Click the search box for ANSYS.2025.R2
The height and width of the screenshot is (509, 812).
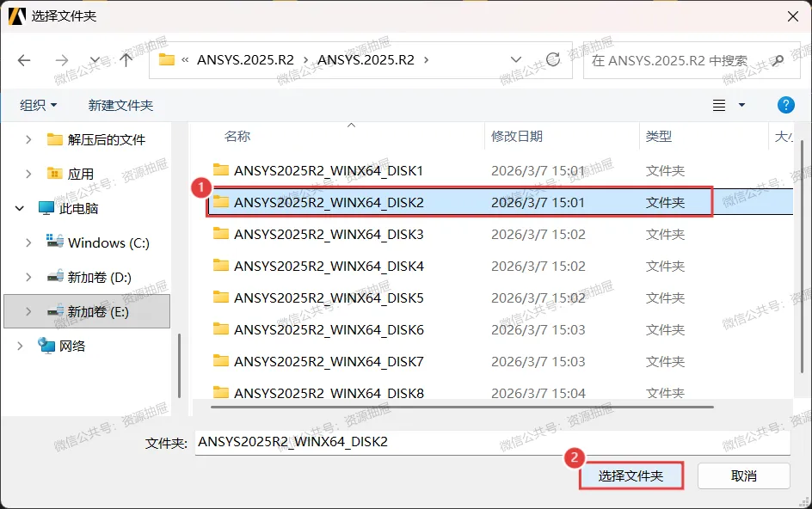[692, 60]
